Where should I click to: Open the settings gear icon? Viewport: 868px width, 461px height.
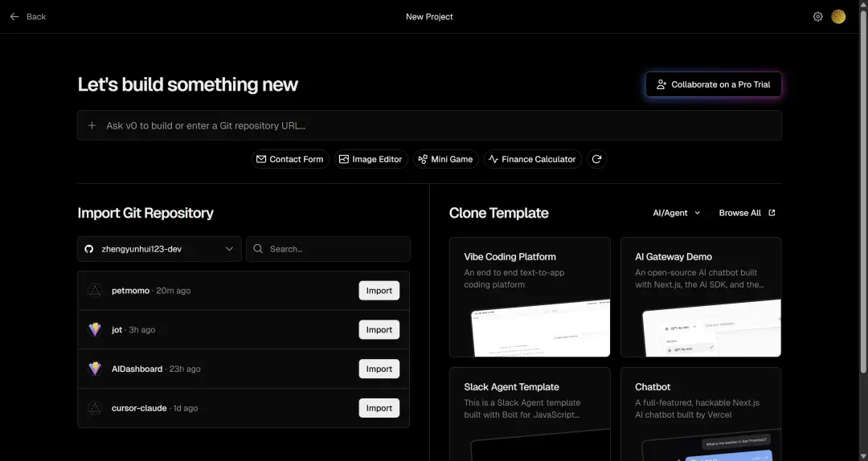(x=817, y=17)
